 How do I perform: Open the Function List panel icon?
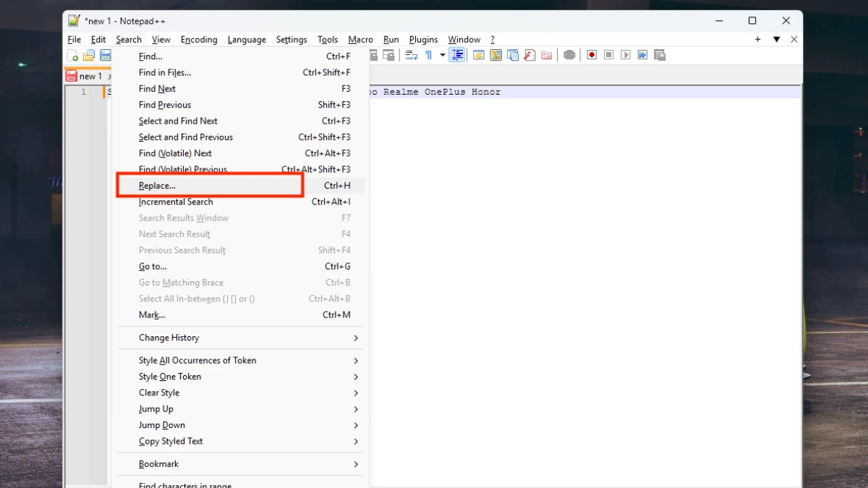click(x=529, y=55)
